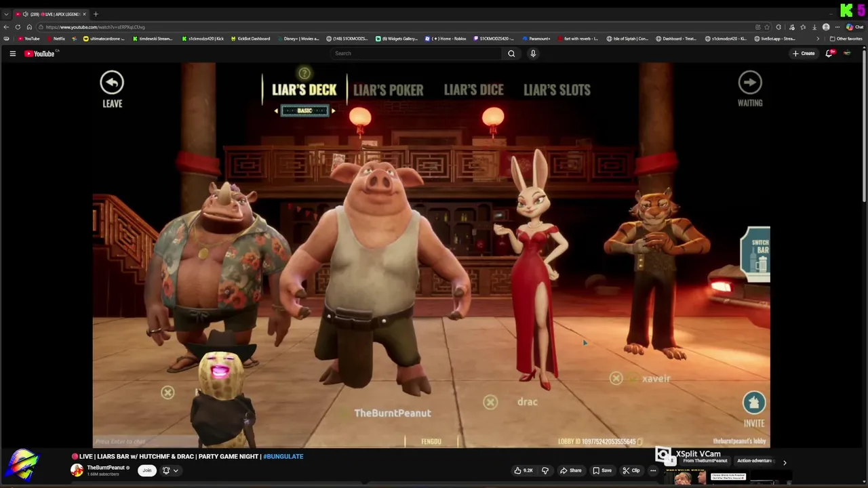The width and height of the screenshot is (868, 488).
Task: Click the INVITE bell icon
Action: point(753,403)
